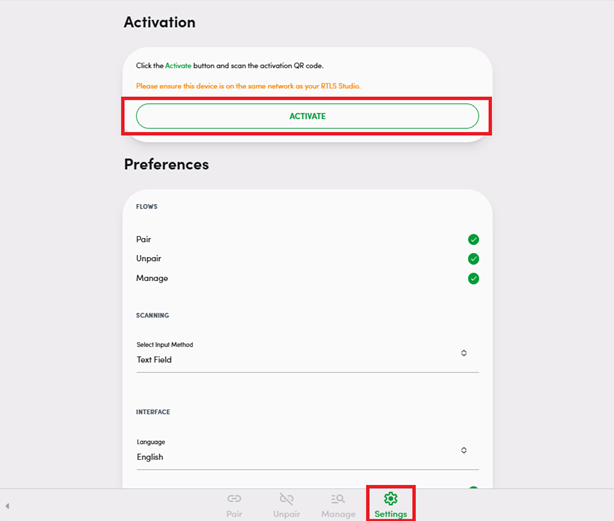Open the Select Input Method dropdown

(x=300, y=359)
